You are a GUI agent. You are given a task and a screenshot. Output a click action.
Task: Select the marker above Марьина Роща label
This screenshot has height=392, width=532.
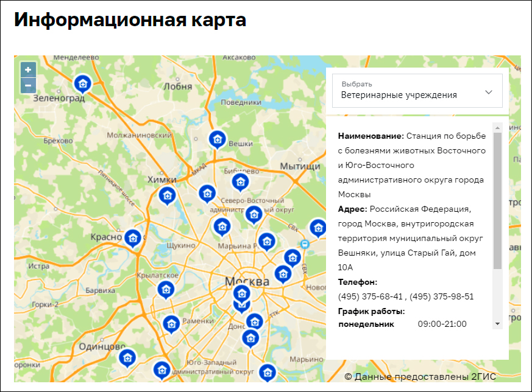click(222, 227)
